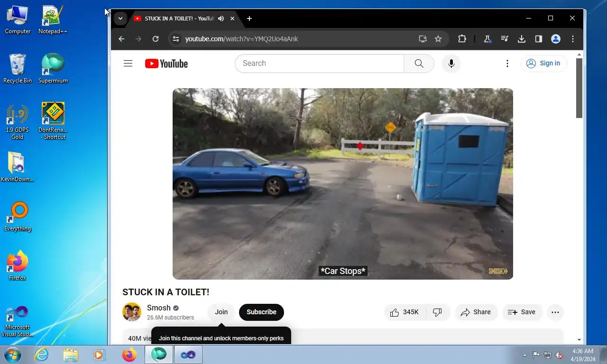This screenshot has width=607, height=364.
Task: Click the Share button
Action: point(476,312)
